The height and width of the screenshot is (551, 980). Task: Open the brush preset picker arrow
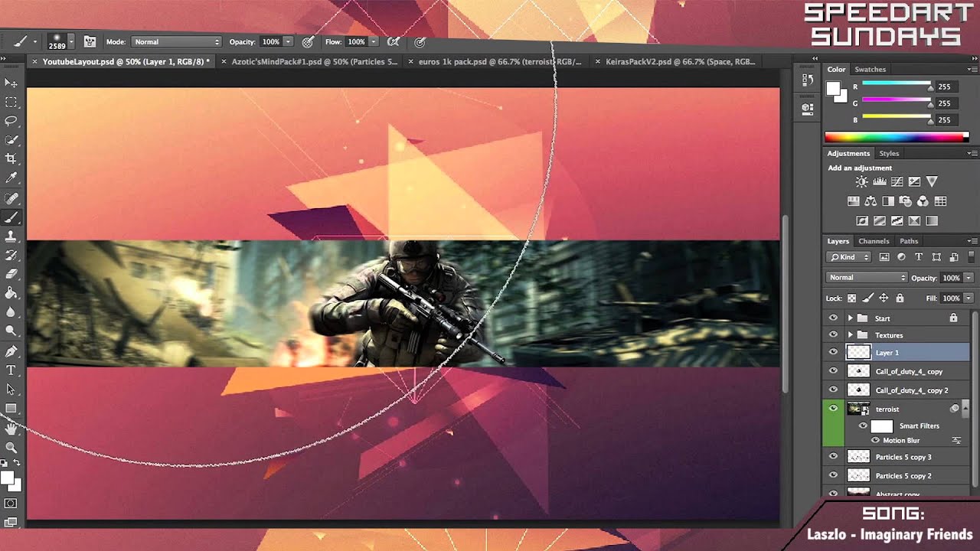[x=71, y=42]
